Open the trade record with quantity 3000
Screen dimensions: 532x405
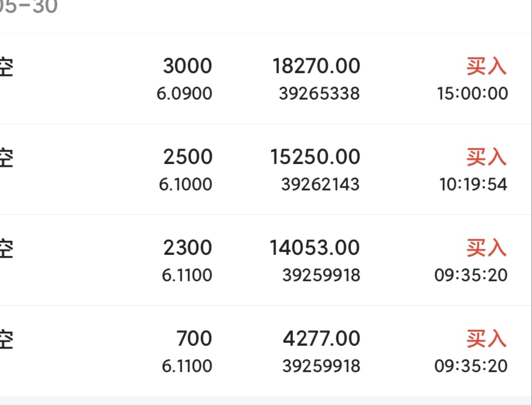265,79
